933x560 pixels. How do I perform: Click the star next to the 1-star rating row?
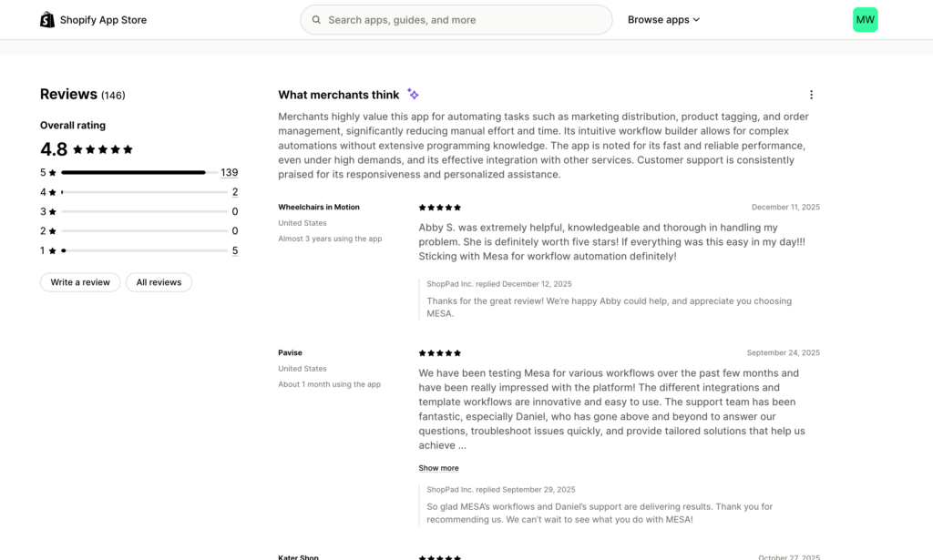tap(52, 249)
